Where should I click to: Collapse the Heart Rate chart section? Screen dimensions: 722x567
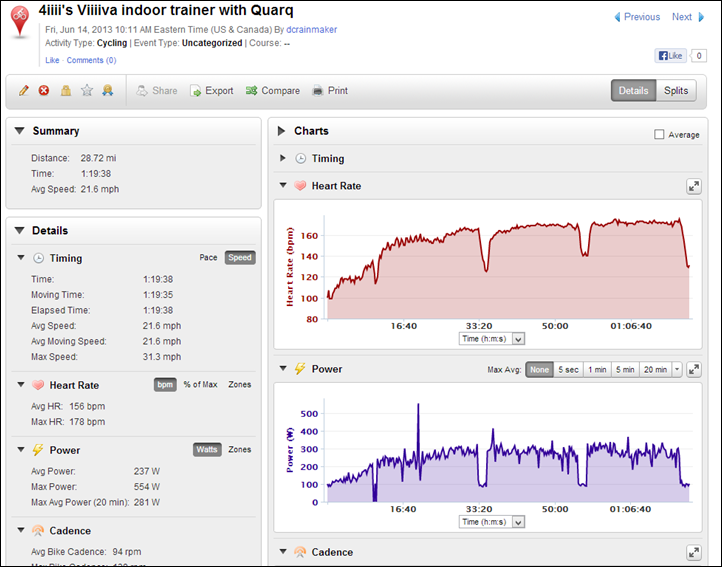coord(283,185)
